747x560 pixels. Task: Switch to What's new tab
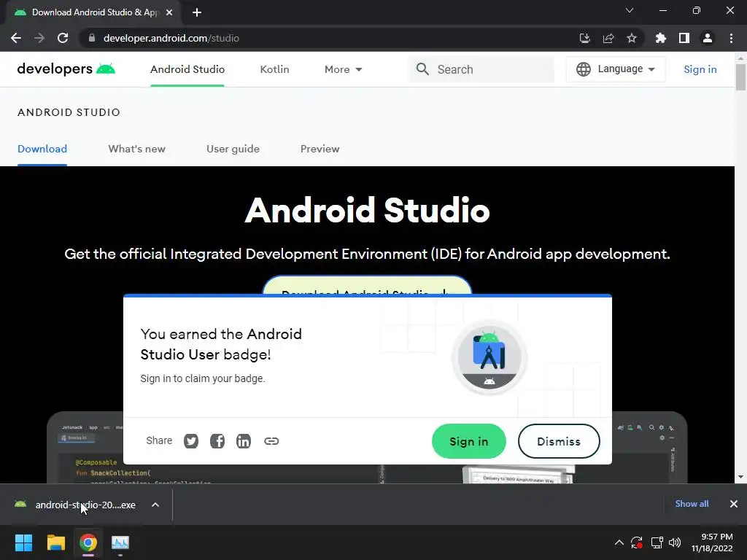click(136, 149)
